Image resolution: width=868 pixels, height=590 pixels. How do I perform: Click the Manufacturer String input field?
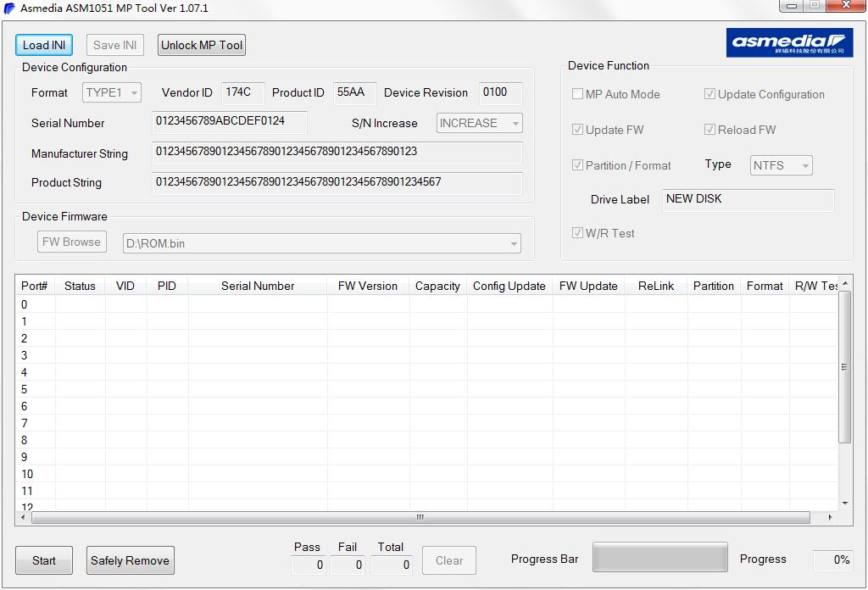tap(337, 153)
